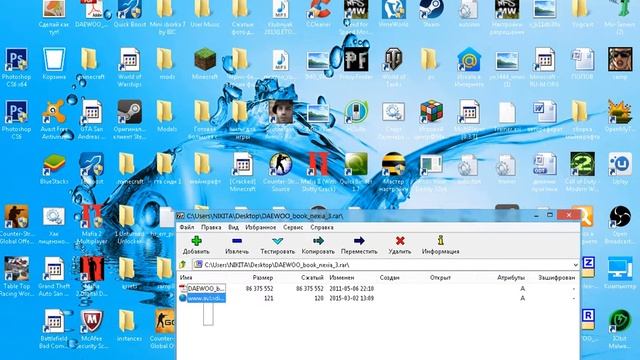Click the Удалить (Delete) toolbar icon
The width and height of the screenshot is (640, 360).
(x=400, y=241)
